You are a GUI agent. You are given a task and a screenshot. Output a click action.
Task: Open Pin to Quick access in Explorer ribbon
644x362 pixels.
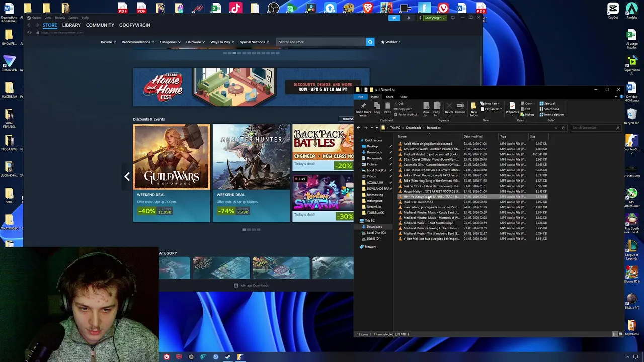pyautogui.click(x=363, y=109)
